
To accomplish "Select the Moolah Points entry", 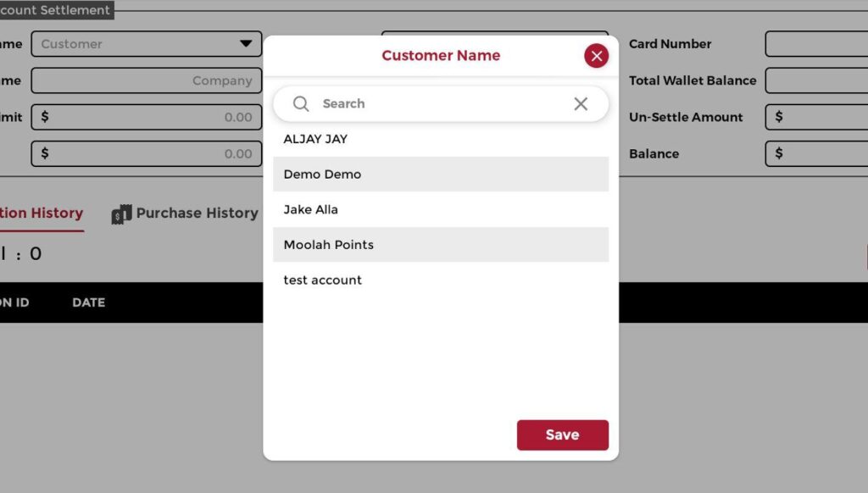I will pos(328,245).
